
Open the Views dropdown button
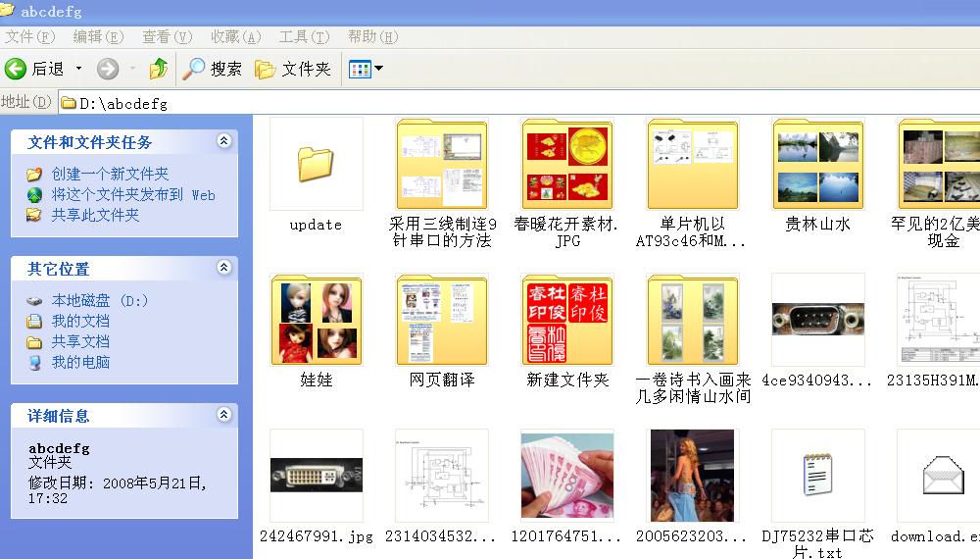(x=366, y=69)
